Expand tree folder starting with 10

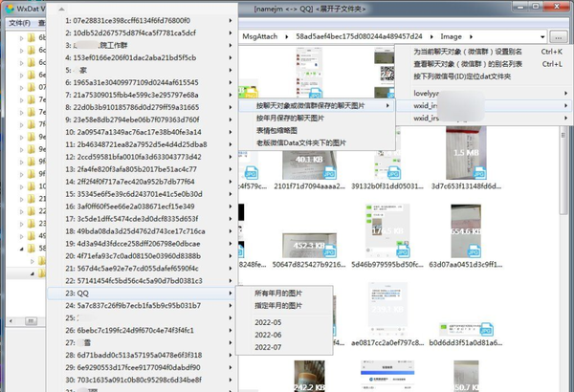pos(21,186)
